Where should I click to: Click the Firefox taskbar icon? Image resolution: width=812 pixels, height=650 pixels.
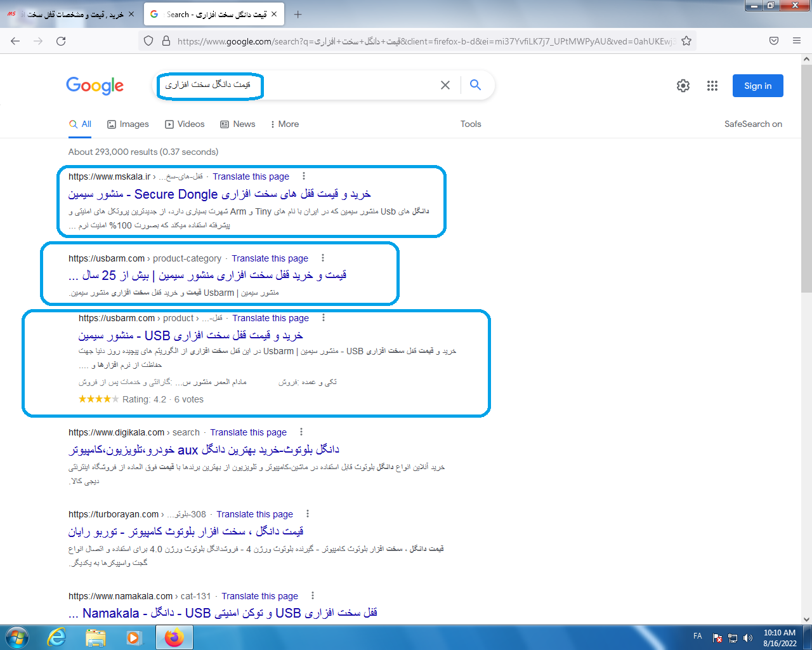[x=174, y=637]
